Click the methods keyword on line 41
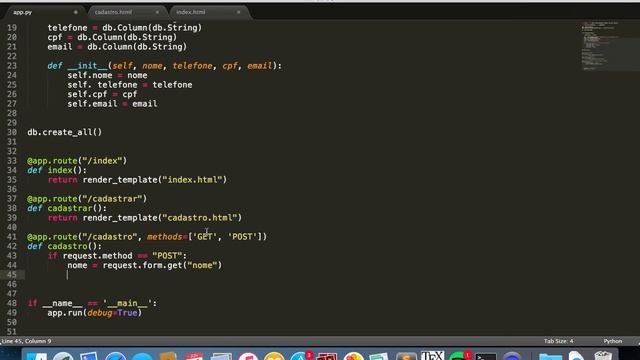Image resolution: width=640 pixels, height=360 pixels. (164, 237)
